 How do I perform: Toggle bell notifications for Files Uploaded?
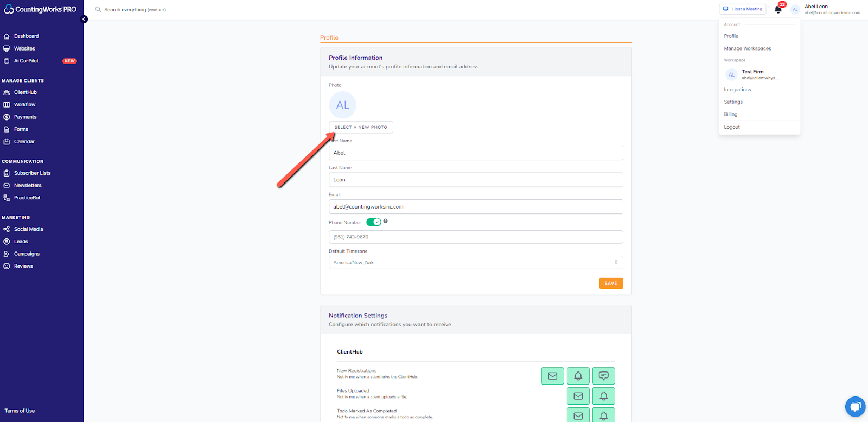click(x=604, y=396)
